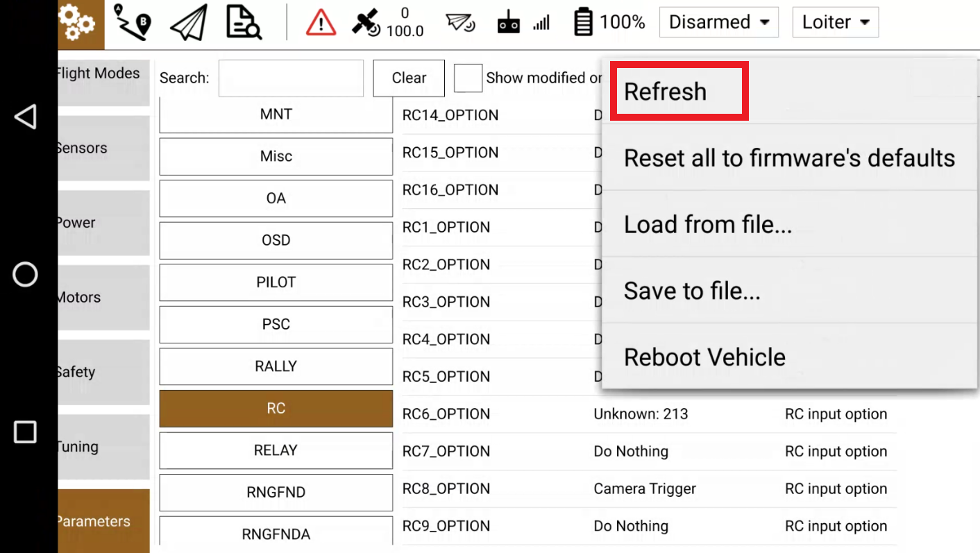This screenshot has height=553, width=980.
Task: Choose Reset all to firmware's defaults
Action: click(789, 158)
